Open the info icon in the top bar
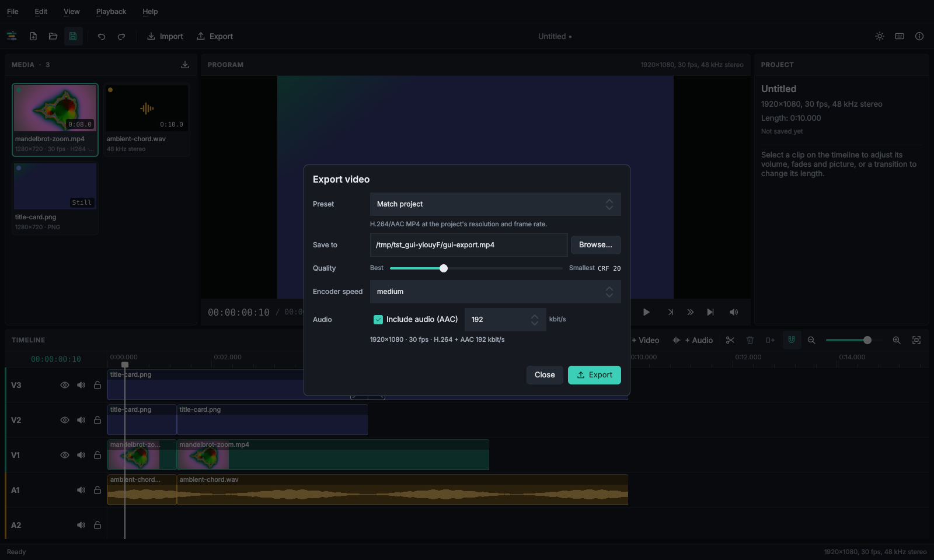Screen dimensions: 934x560 click(x=919, y=36)
